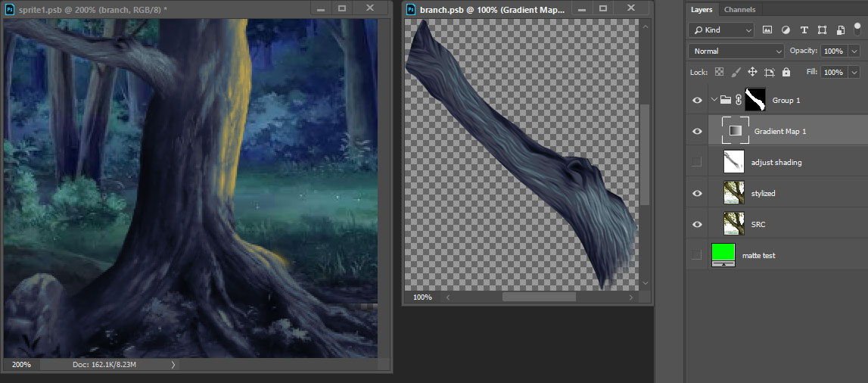
Task: Show the matte test layer
Action: click(697, 255)
